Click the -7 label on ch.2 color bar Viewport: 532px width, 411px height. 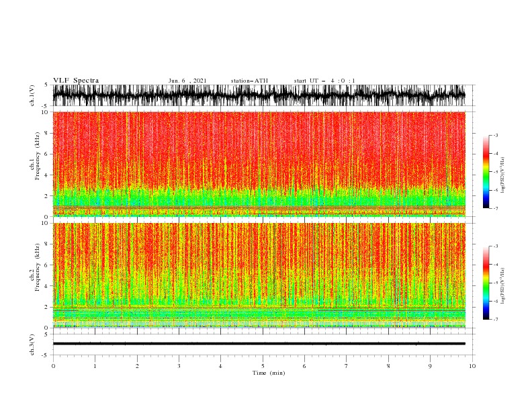pyautogui.click(x=496, y=320)
